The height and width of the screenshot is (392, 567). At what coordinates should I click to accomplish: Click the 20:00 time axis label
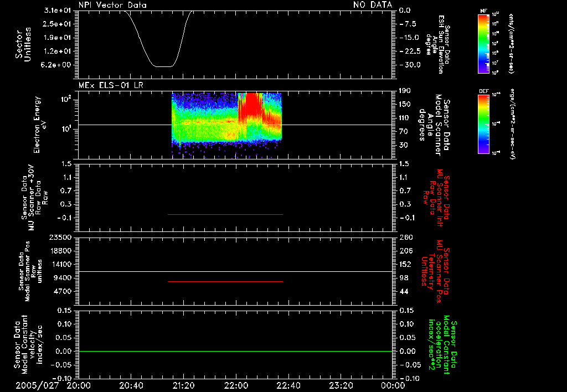point(79,386)
